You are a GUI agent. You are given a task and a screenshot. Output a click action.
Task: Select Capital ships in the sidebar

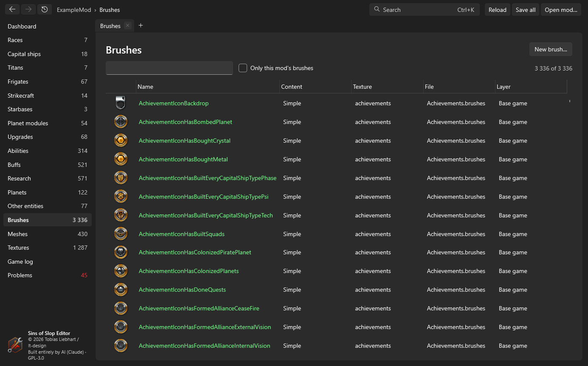tap(47, 54)
